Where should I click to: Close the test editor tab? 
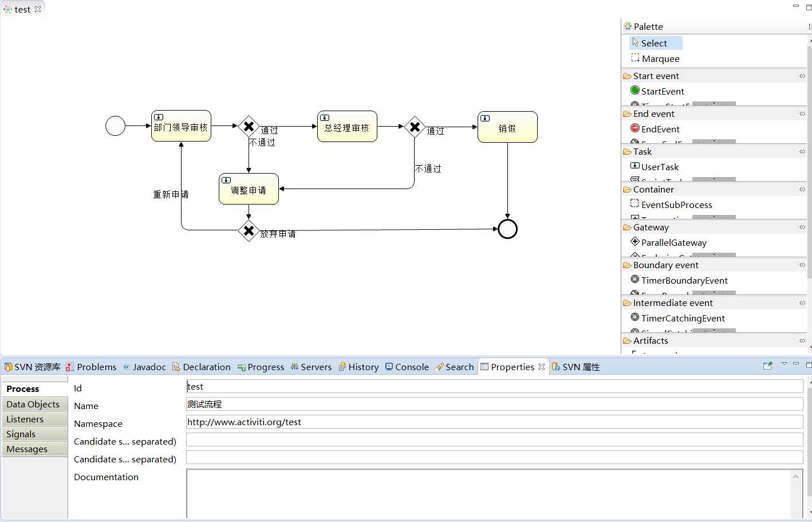pyautogui.click(x=38, y=9)
